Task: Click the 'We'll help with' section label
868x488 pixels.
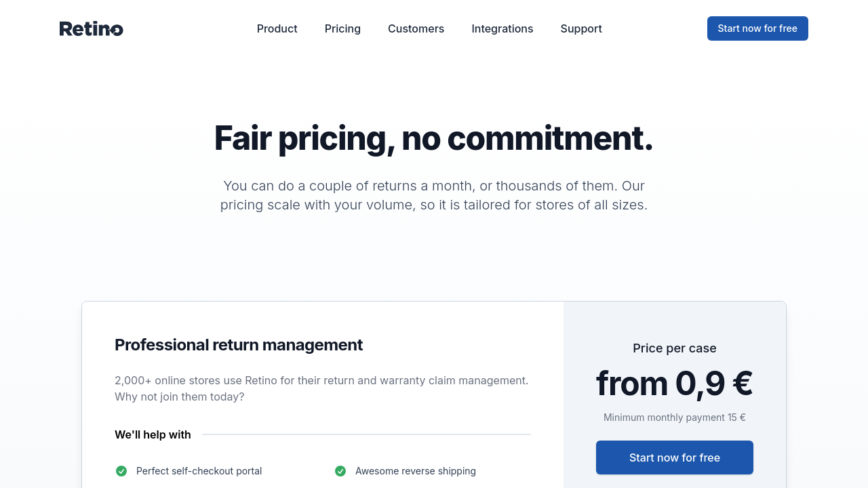Action: tap(153, 434)
